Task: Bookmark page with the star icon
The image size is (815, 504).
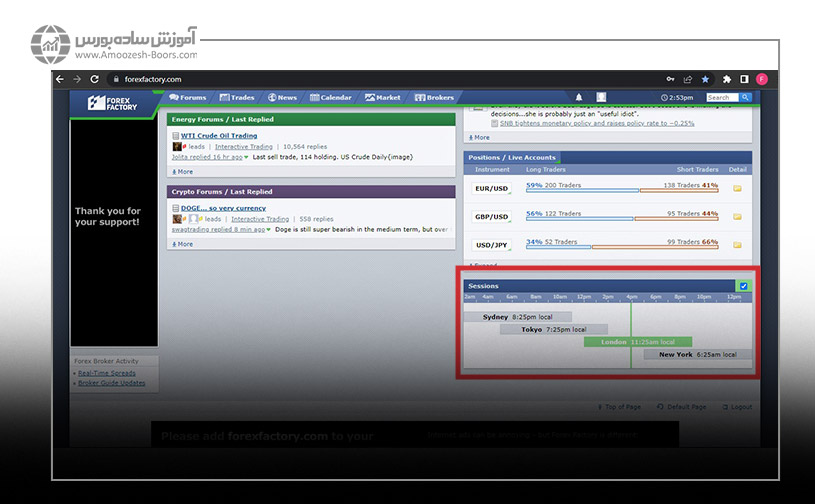Action: click(x=705, y=79)
